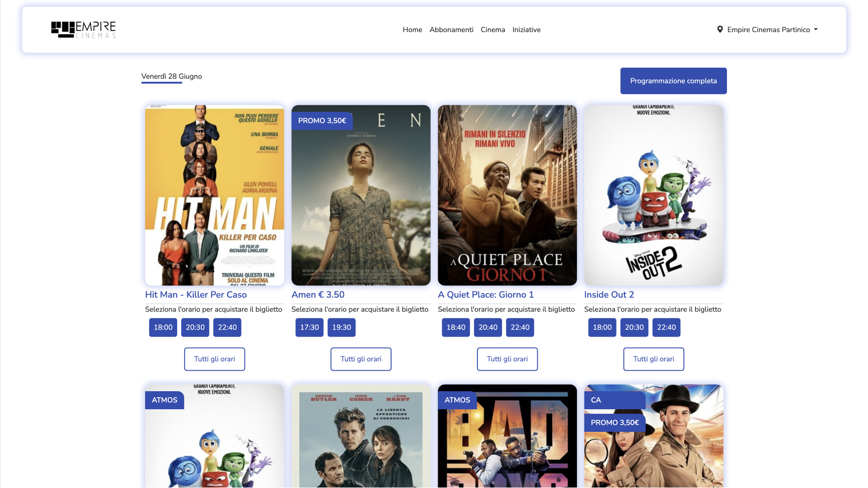Viewport: 868px width, 488px height.
Task: Open the Iniziative menu item
Action: (526, 30)
